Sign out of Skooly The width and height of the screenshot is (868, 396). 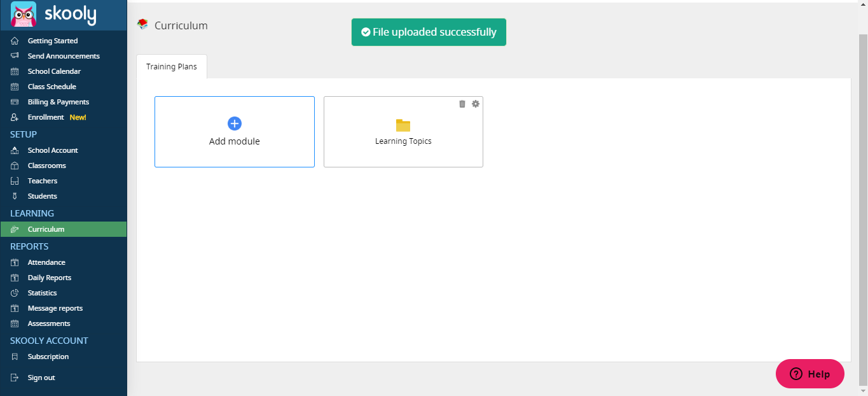pos(41,378)
